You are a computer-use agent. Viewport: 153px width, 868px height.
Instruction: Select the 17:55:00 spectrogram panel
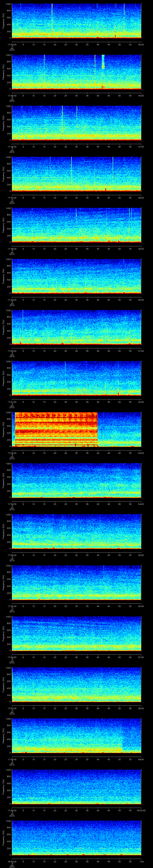pyautogui.click(x=76, y=582)
